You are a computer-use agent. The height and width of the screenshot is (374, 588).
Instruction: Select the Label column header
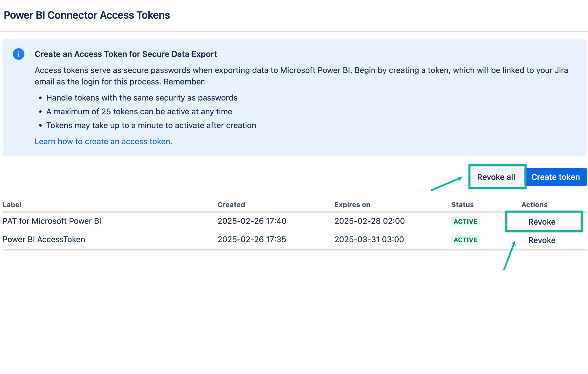tap(12, 205)
